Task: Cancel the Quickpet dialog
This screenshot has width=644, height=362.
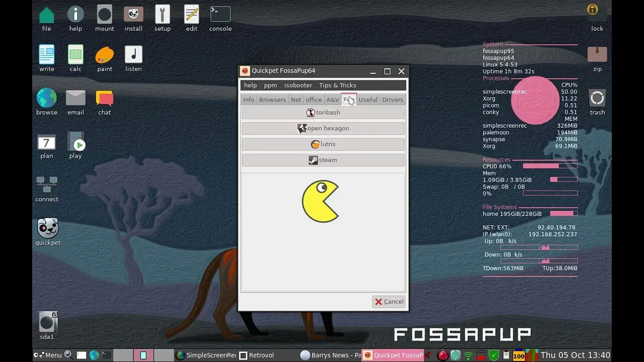Action: coord(388,302)
